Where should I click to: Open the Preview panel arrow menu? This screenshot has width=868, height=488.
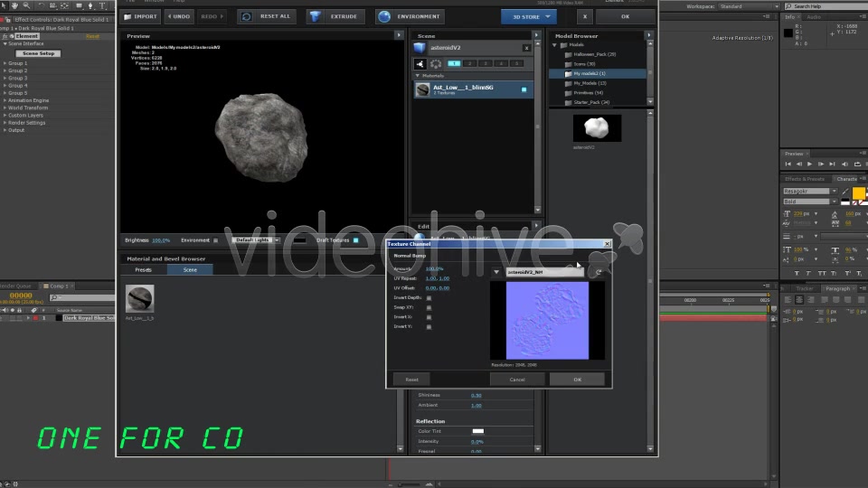(x=399, y=35)
